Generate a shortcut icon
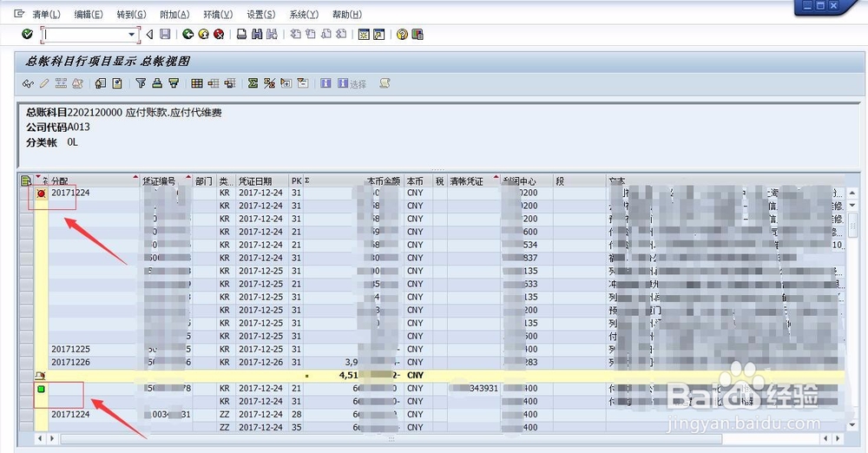This screenshot has width=868, height=453. tap(379, 35)
